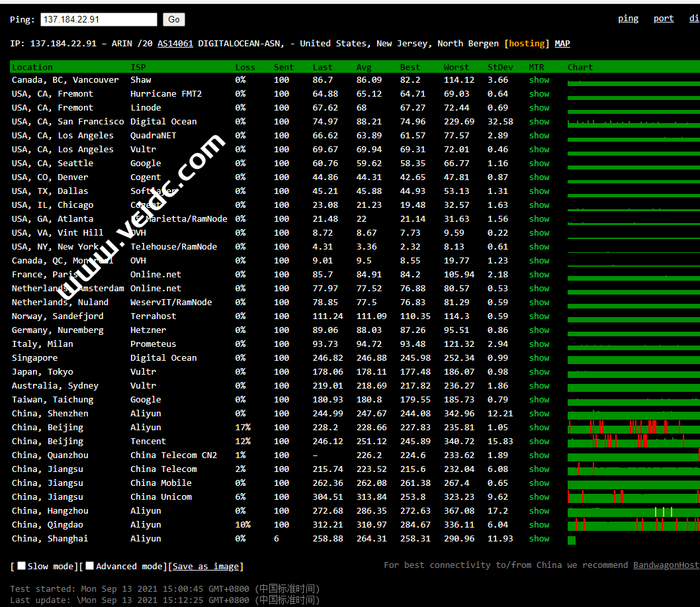Viewport: 700px width, 607px height.
Task: Enable Slow mode checkbox
Action: coord(22,566)
